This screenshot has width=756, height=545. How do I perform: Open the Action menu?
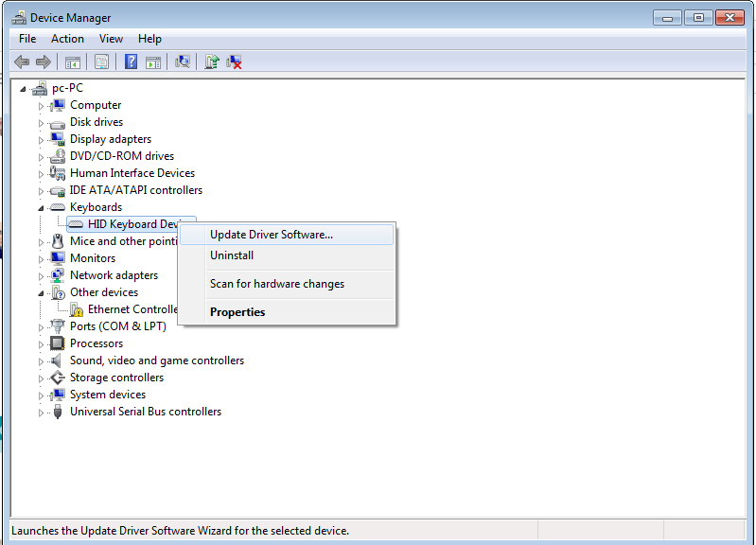coord(67,39)
